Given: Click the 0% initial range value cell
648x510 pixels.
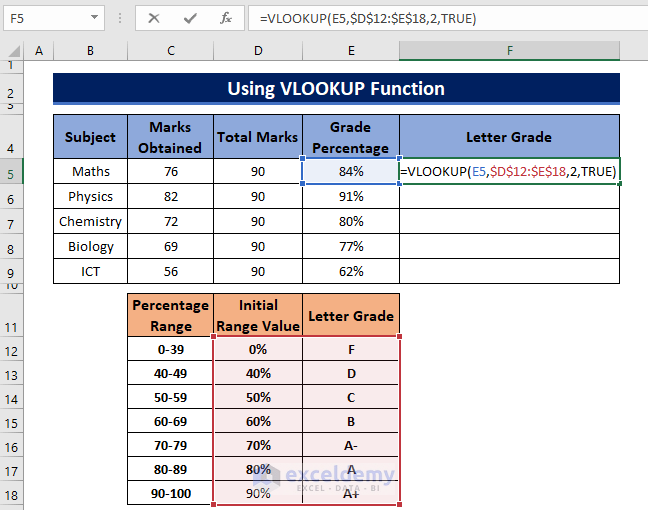Looking at the screenshot, I should point(258,349).
